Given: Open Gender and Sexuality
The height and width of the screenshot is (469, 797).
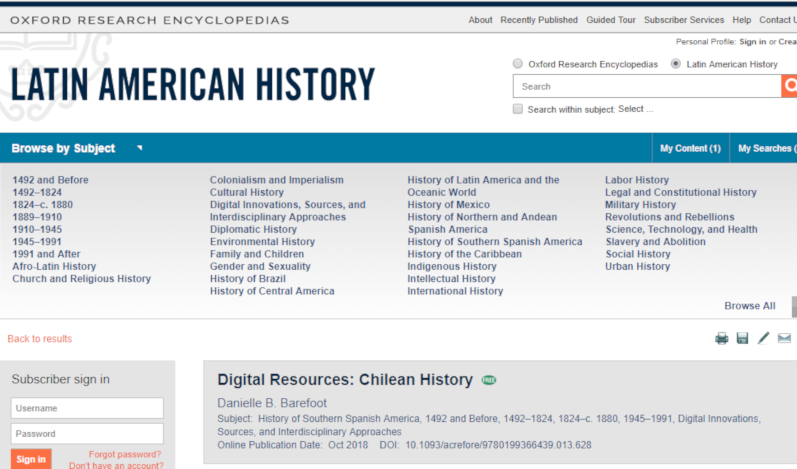Looking at the screenshot, I should pyautogui.click(x=260, y=266).
